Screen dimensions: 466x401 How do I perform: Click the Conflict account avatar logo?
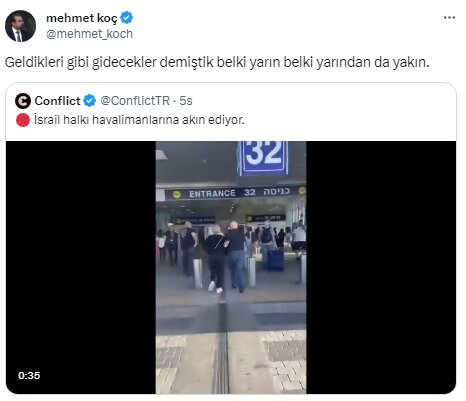(23, 101)
